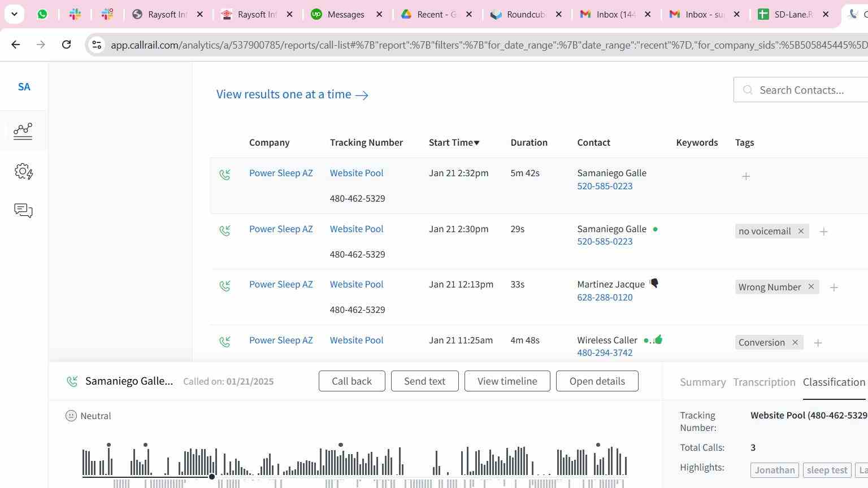Viewport: 868px width, 488px height.
Task: Click the last highlight marker above waveform
Action: pos(598,445)
